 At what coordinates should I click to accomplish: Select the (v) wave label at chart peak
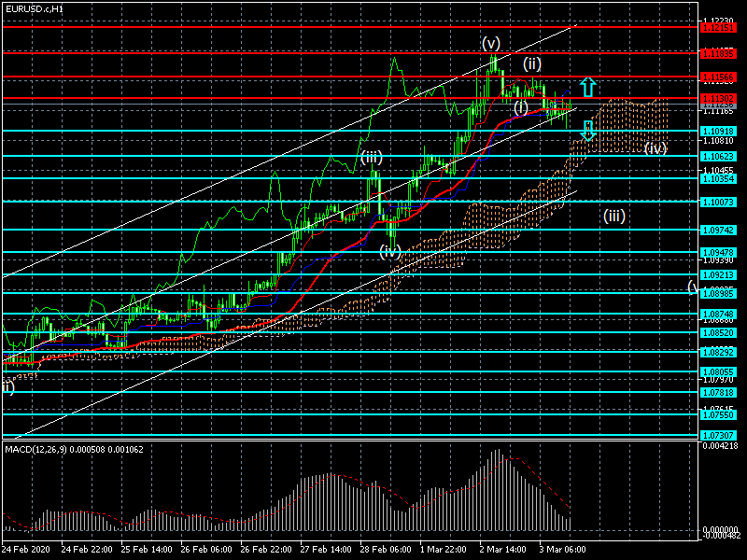coord(491,43)
